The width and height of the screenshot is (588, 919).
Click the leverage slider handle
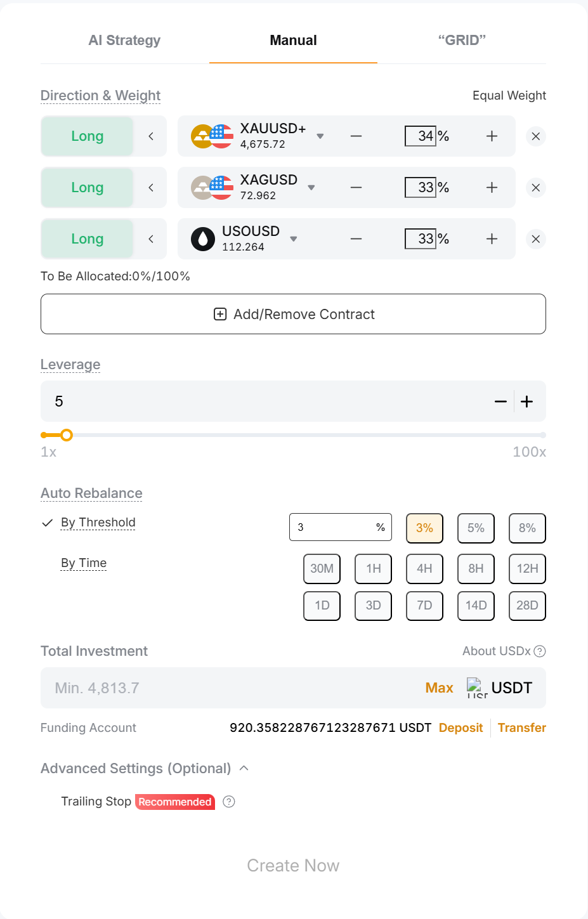point(67,435)
